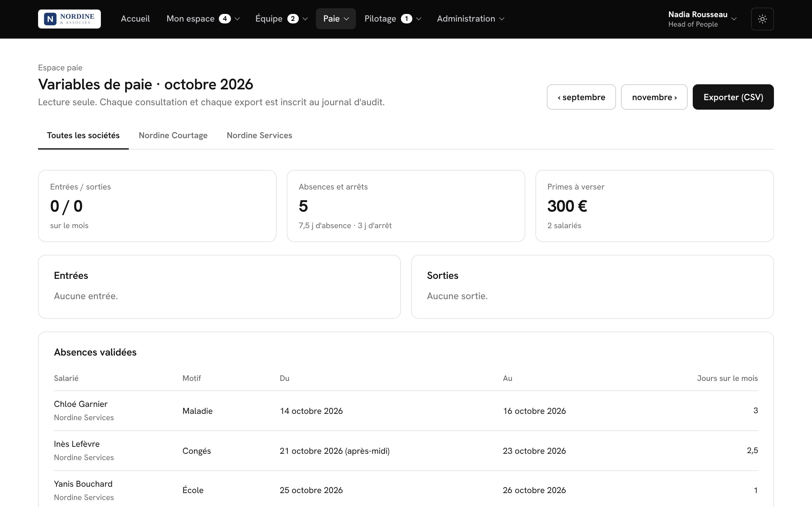Expand the Équipe menu chevron

tap(305, 19)
